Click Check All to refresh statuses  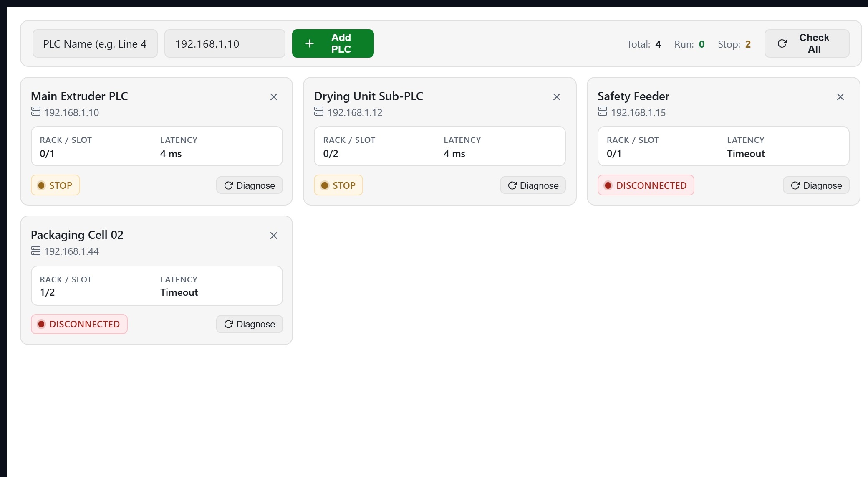[807, 43]
